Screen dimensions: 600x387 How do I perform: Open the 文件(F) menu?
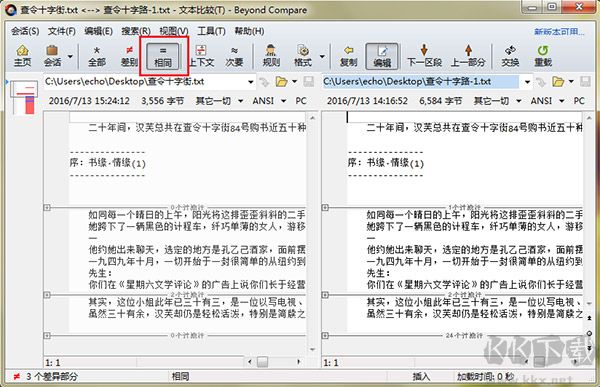point(61,31)
